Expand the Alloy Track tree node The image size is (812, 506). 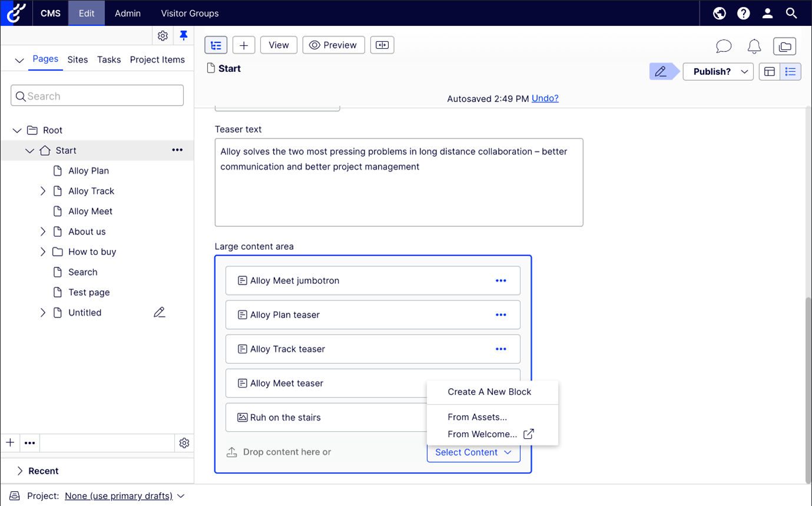click(43, 191)
